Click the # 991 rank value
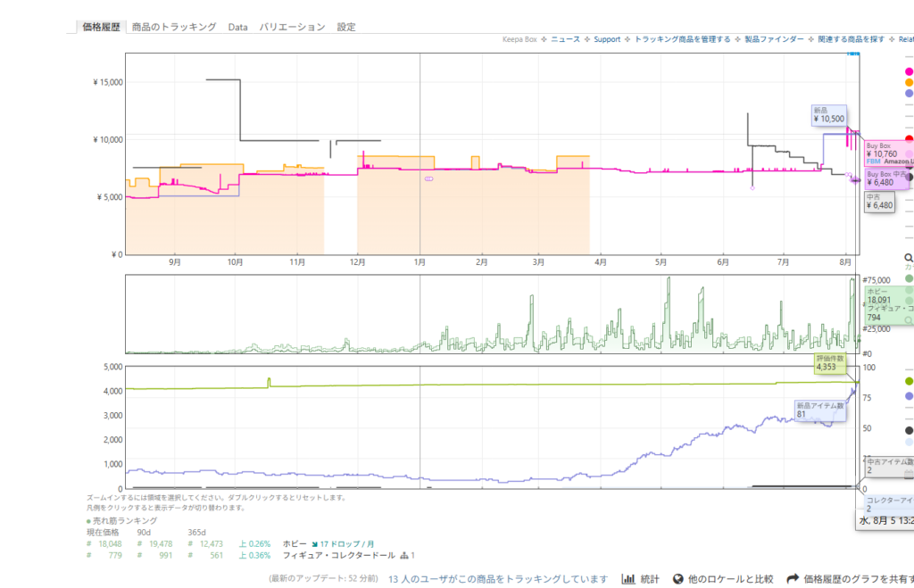The image size is (914, 588). (155, 555)
